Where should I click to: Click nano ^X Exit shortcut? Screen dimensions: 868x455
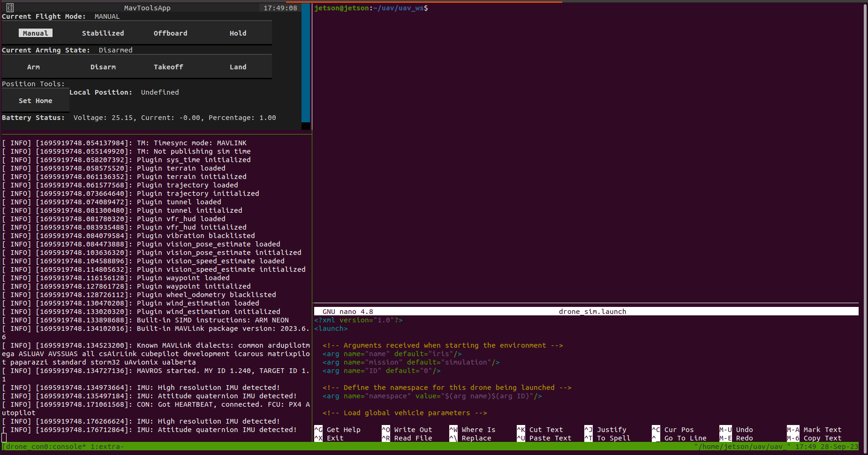(329, 438)
